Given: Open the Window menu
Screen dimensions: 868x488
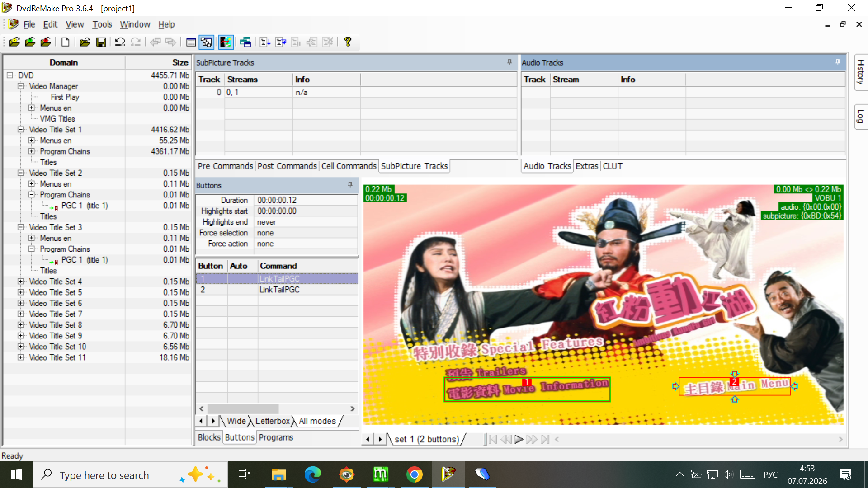Looking at the screenshot, I should [x=135, y=24].
